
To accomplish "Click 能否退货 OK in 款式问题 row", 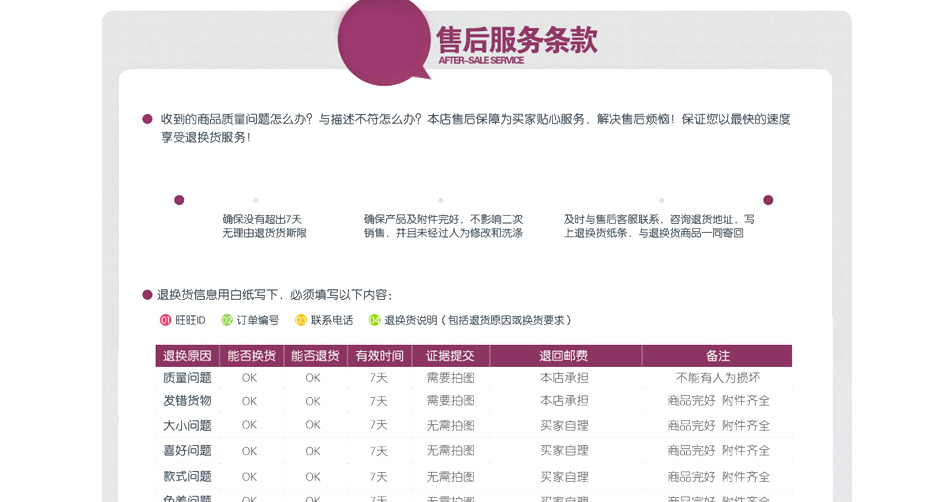I will coord(313,477).
